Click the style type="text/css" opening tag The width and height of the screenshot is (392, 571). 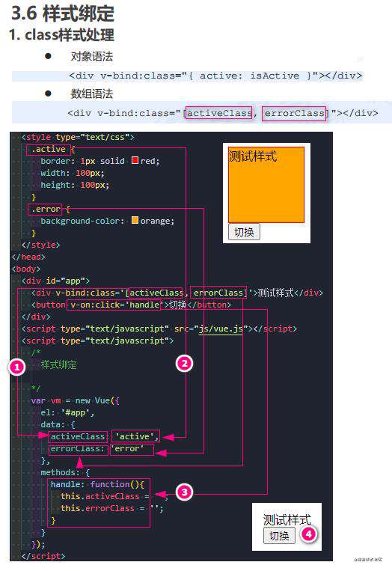coord(78,137)
